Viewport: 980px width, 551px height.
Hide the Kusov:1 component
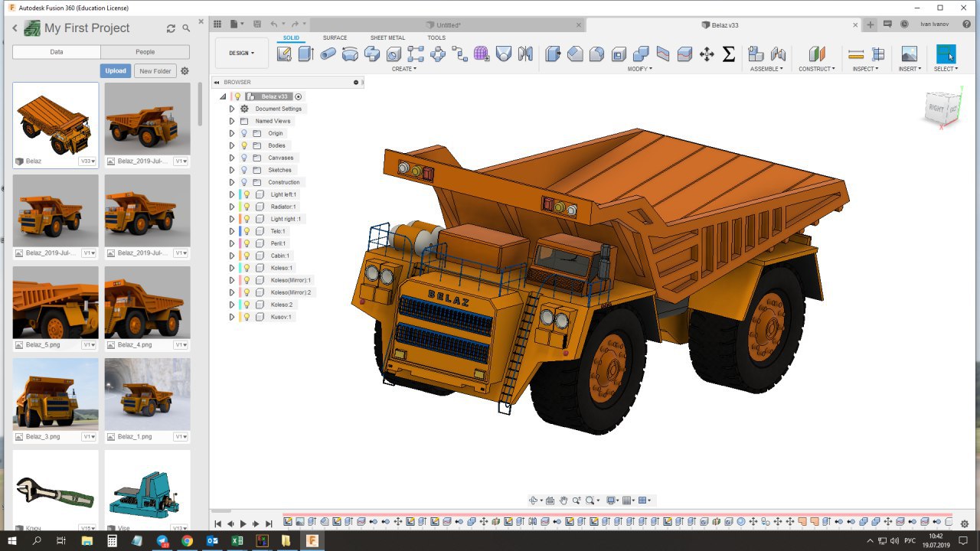click(x=247, y=317)
